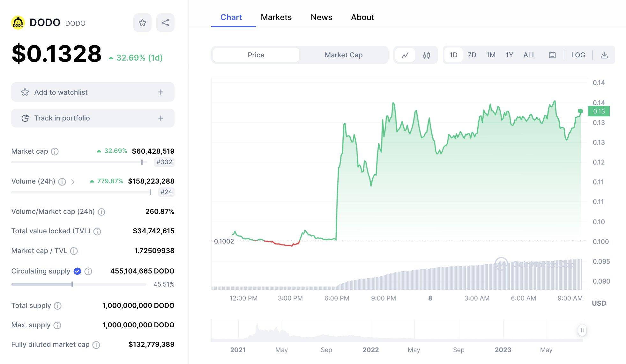Image resolution: width=626 pixels, height=364 pixels.
Task: Switch to candlestick chart icon
Action: click(x=426, y=55)
